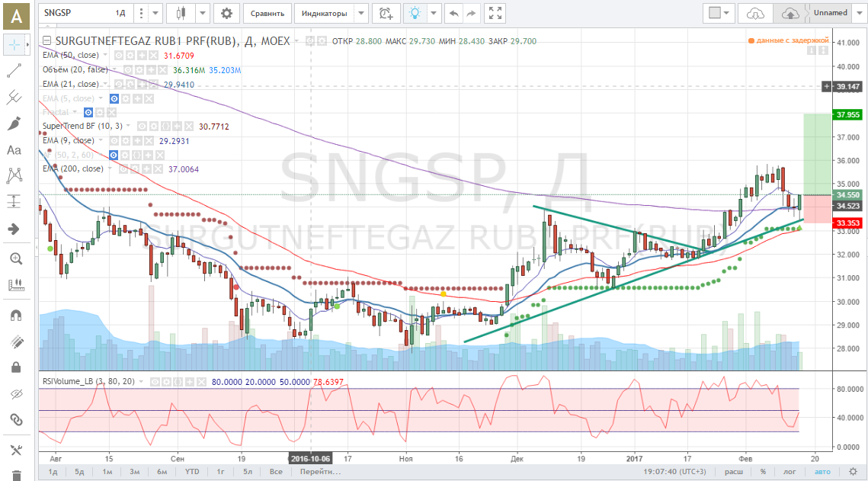Open the account 'A' logo menu

click(x=17, y=15)
